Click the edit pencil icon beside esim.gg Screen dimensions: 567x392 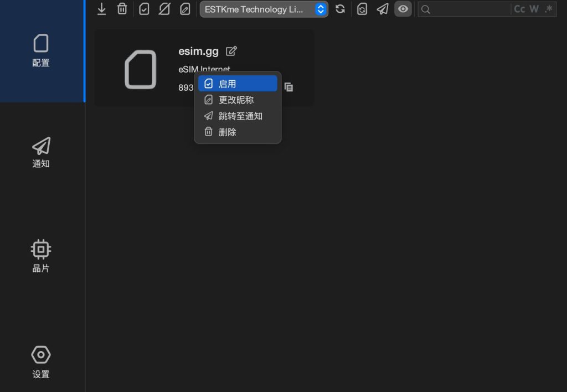(x=231, y=51)
